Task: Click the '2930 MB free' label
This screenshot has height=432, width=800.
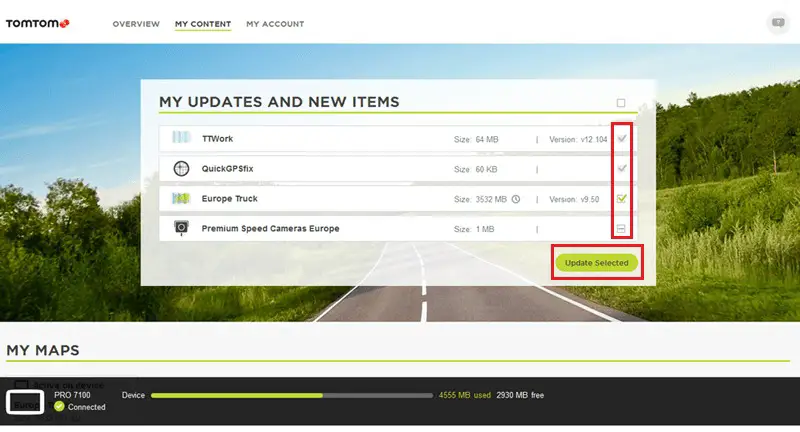Action: click(520, 395)
